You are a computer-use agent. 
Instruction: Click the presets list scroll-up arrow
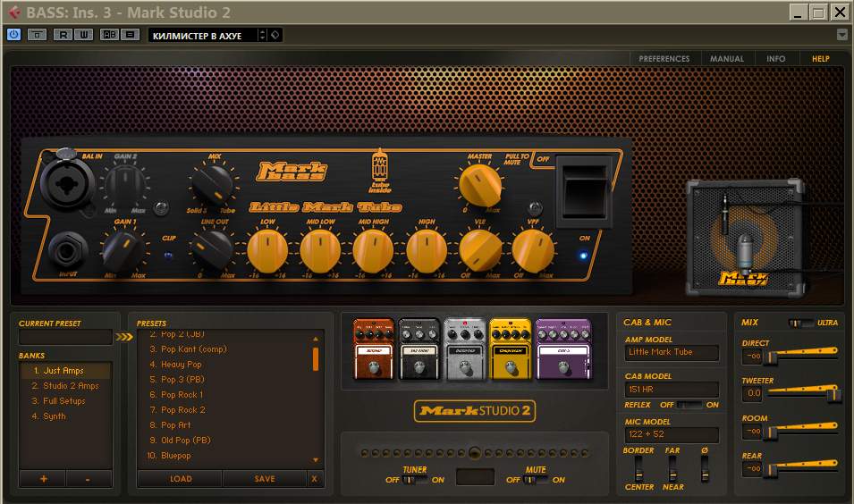point(316,339)
